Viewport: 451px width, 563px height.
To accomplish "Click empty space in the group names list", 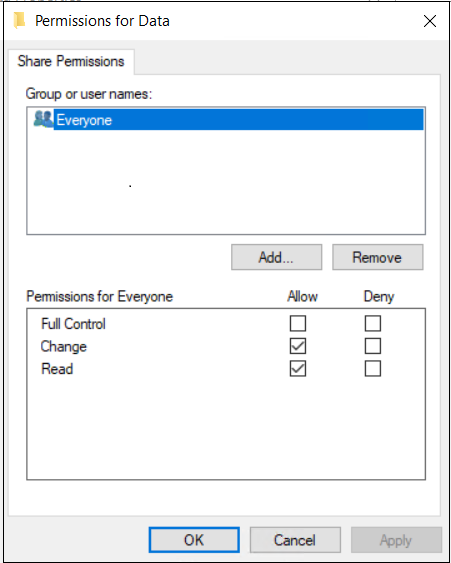I will click(x=226, y=183).
